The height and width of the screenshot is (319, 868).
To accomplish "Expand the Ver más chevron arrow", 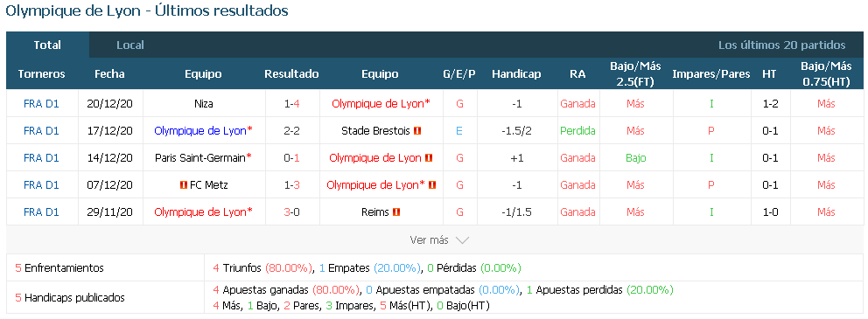I will 462,240.
